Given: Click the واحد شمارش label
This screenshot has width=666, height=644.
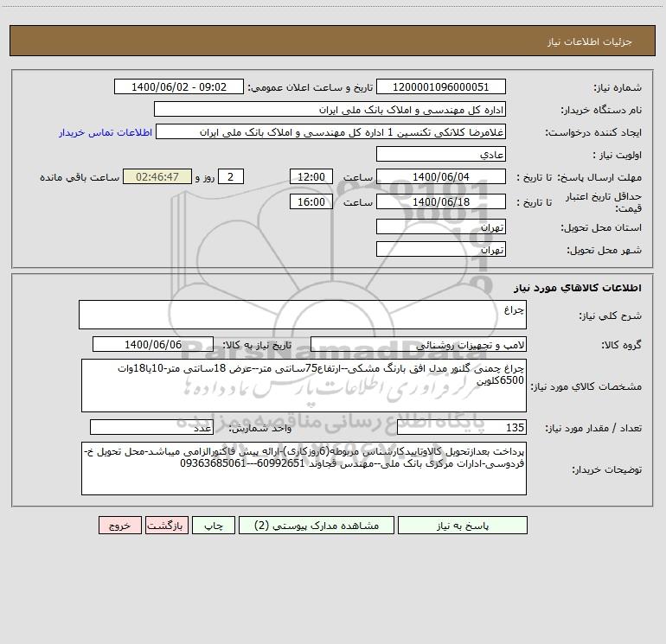Looking at the screenshot, I should point(260,429).
